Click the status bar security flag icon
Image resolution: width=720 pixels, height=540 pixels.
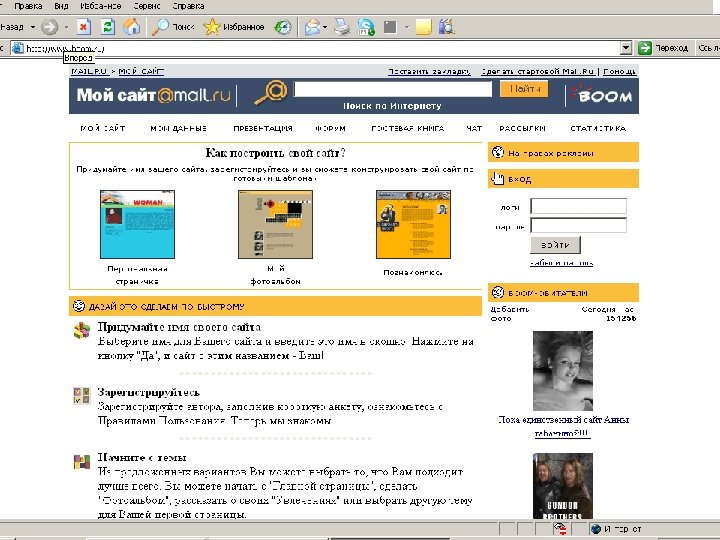(x=560, y=529)
